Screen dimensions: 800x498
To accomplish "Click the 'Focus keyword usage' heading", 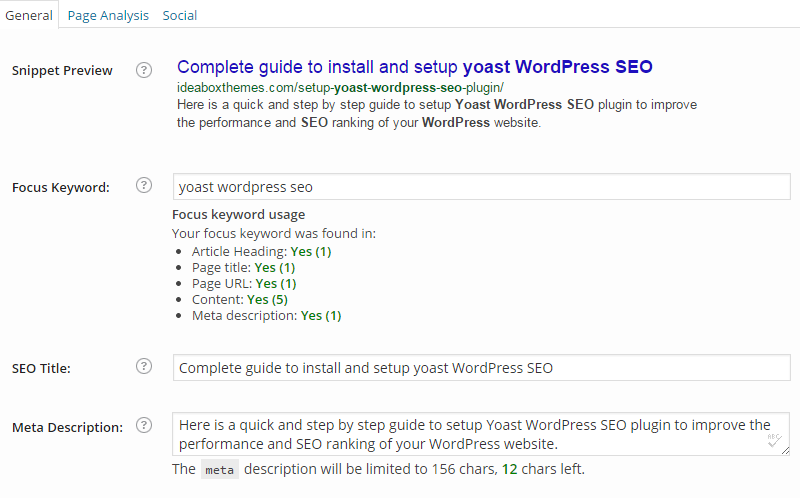I will coord(239,214).
